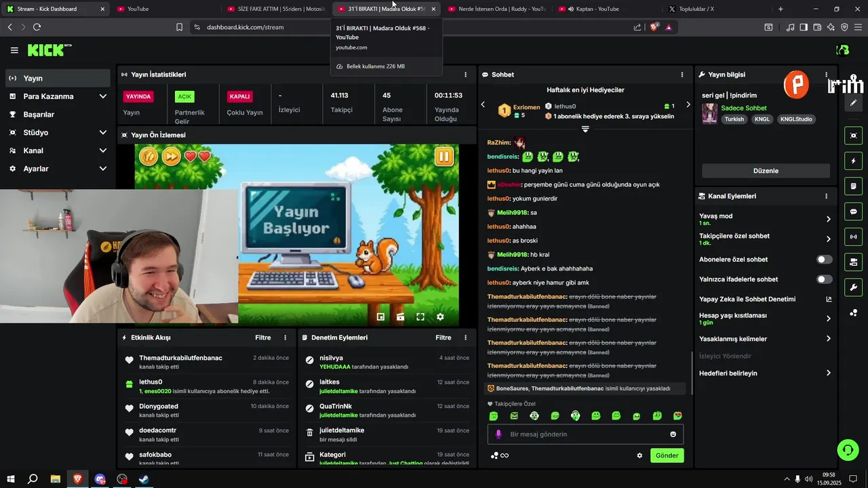The width and height of the screenshot is (868, 488).
Task: Open stream preview settings gear
Action: pos(440,317)
